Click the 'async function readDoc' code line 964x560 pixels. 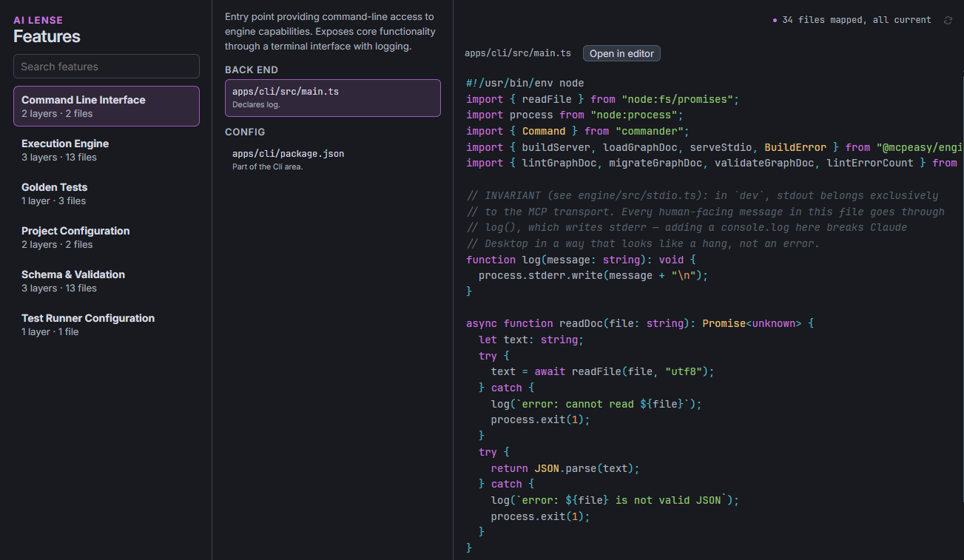[640, 323]
